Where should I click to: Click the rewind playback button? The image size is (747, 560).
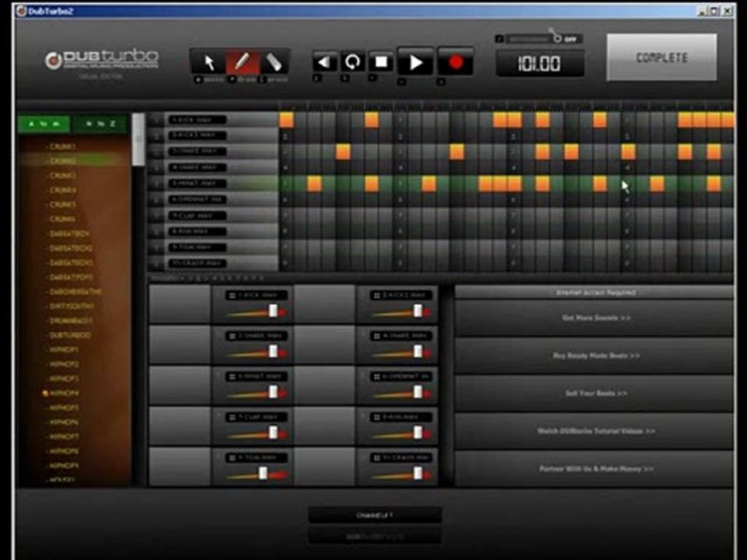(x=324, y=62)
